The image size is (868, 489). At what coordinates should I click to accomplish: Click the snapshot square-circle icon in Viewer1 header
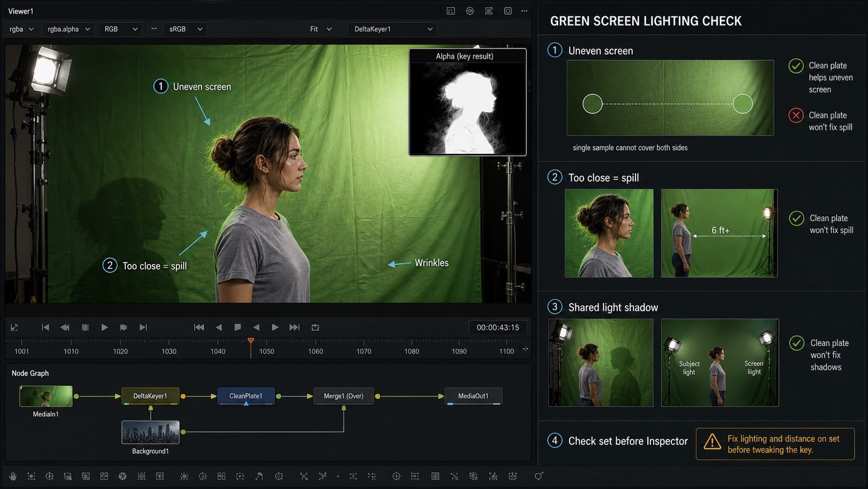point(508,11)
